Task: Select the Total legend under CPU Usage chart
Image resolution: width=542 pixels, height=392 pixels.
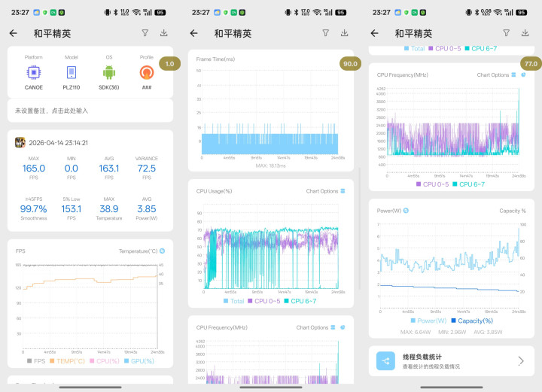Action: tap(233, 301)
